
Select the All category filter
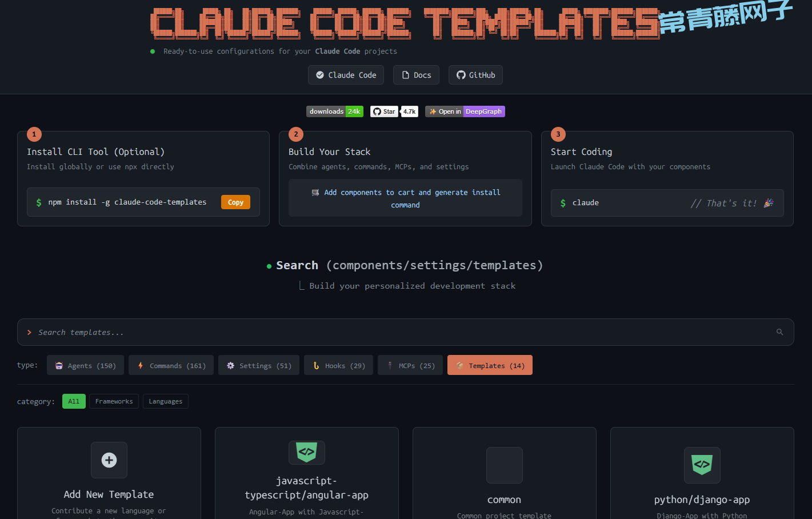pos(74,401)
